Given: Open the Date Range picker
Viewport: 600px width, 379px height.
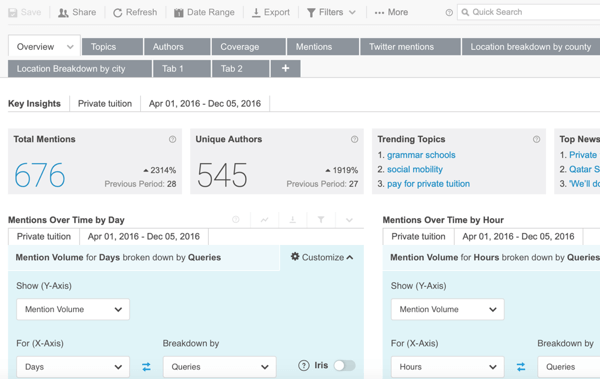Looking at the screenshot, I should (204, 12).
